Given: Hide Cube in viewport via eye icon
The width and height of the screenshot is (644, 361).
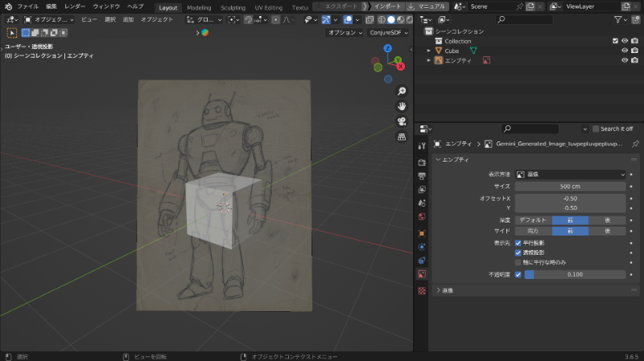Looking at the screenshot, I should coord(624,51).
